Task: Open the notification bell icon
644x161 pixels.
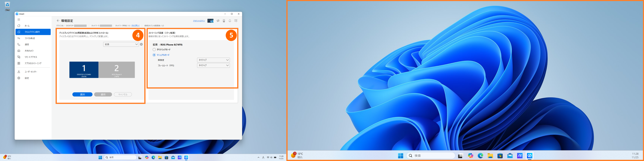Action: pyautogui.click(x=230, y=21)
